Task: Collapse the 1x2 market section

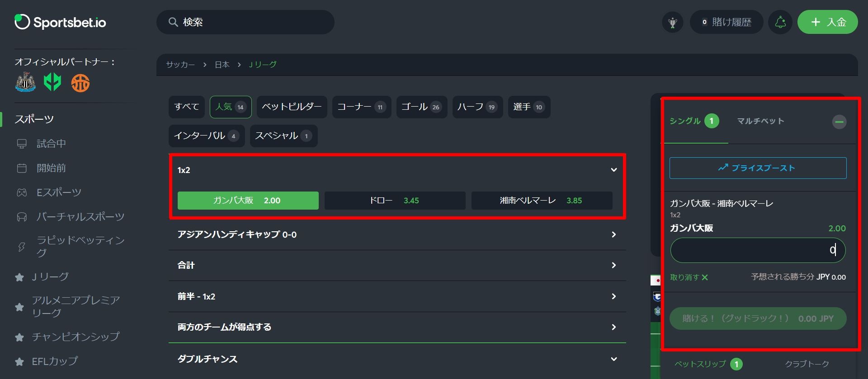Action: 613,170
